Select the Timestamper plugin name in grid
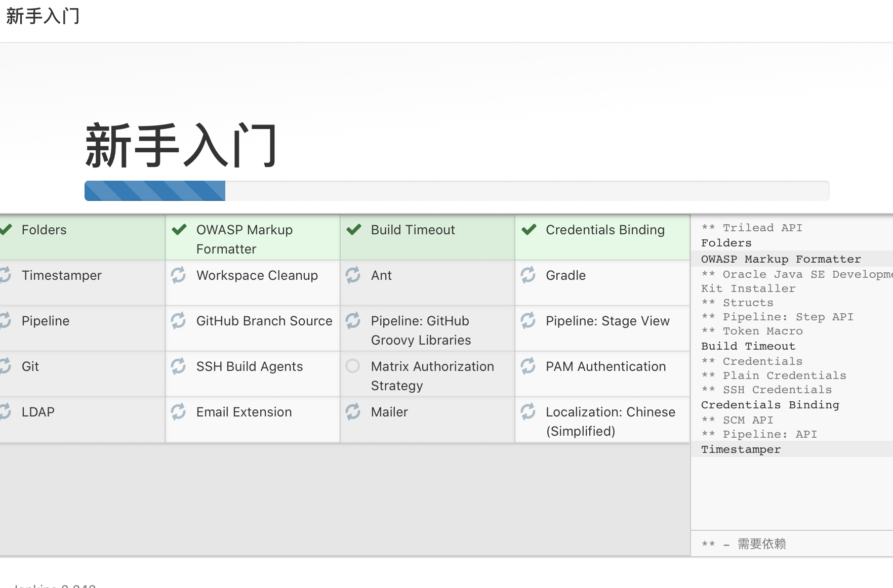The height and width of the screenshot is (588, 893). pyautogui.click(x=62, y=275)
